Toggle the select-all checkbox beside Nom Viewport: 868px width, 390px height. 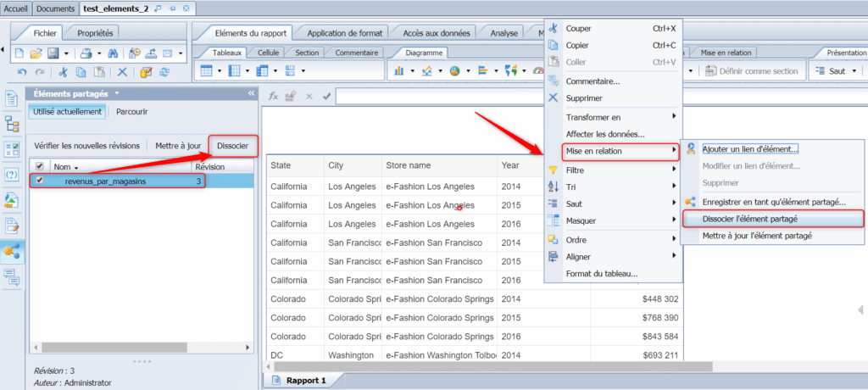coord(38,167)
